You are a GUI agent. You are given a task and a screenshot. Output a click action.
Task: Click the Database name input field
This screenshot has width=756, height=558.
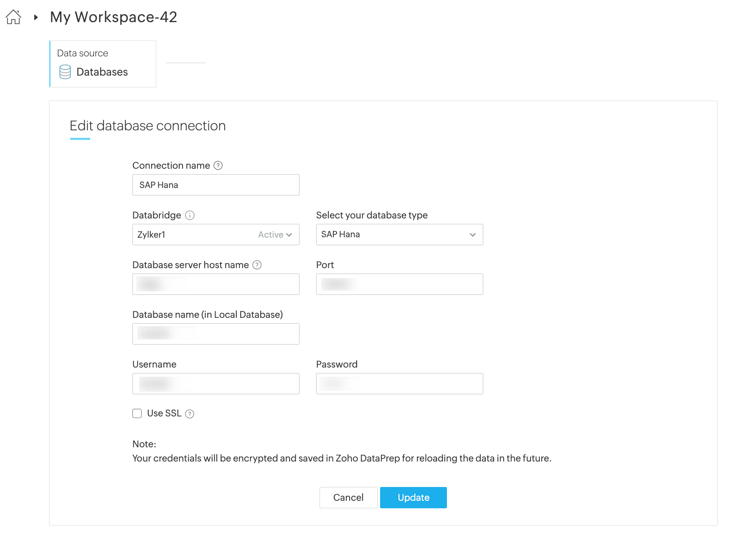coord(216,334)
